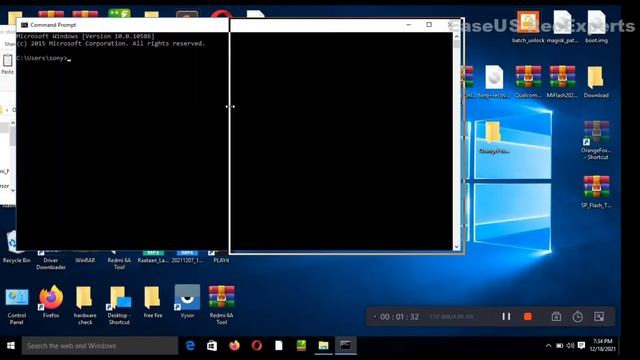Image resolution: width=640 pixels, height=360 pixels.
Task: Switch to File Explorer on the taskbar
Action: (x=323, y=346)
